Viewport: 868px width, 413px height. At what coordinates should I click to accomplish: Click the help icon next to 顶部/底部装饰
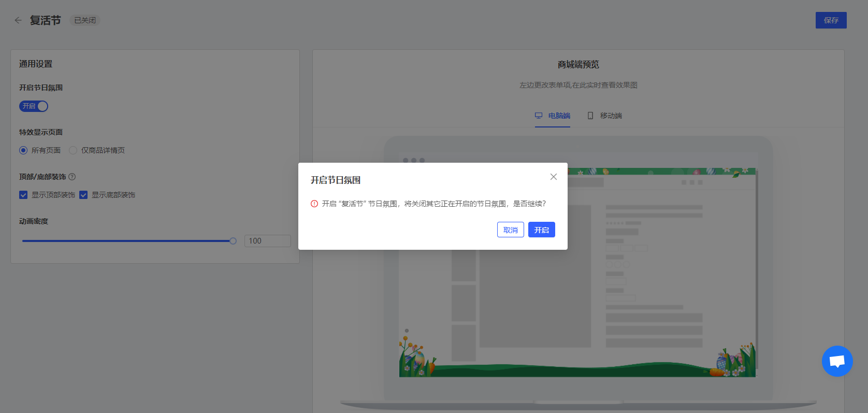pyautogui.click(x=72, y=177)
